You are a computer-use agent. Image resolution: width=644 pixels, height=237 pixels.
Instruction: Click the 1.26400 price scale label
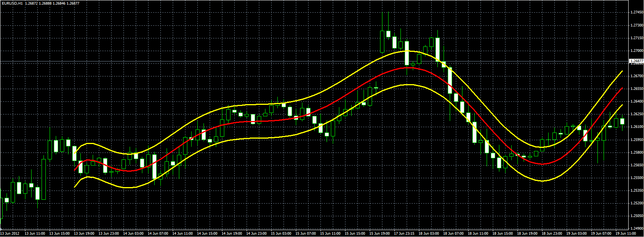pyautogui.click(x=637, y=101)
